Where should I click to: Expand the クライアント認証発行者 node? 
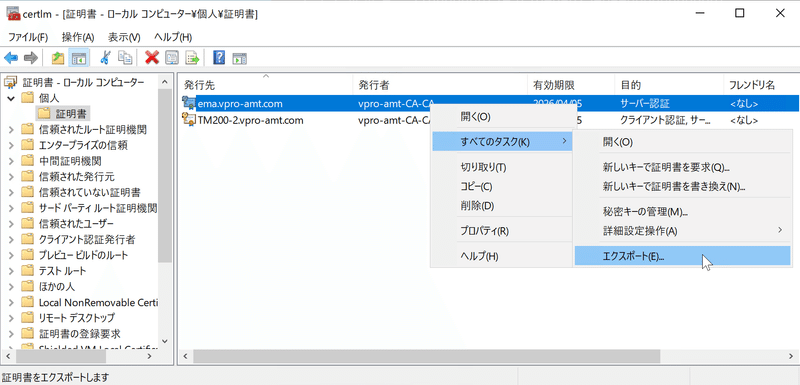[x=11, y=240]
